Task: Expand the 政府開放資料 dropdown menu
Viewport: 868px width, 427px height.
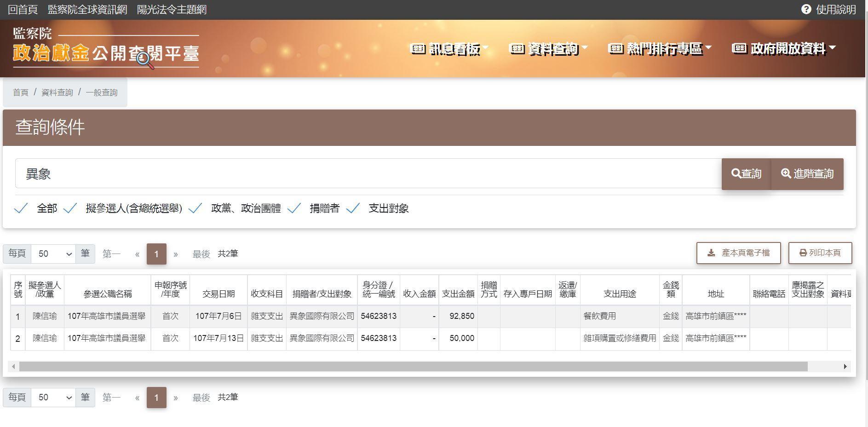Action: [x=832, y=47]
